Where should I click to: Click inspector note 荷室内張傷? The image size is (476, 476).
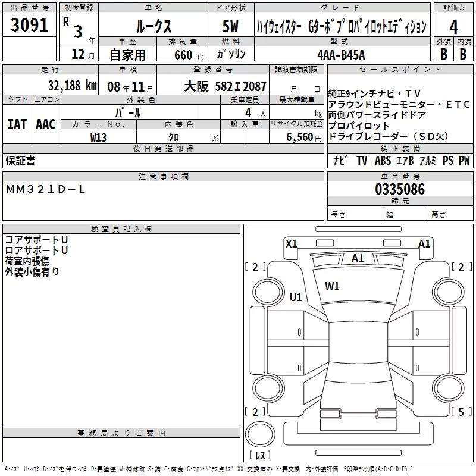[27, 261]
